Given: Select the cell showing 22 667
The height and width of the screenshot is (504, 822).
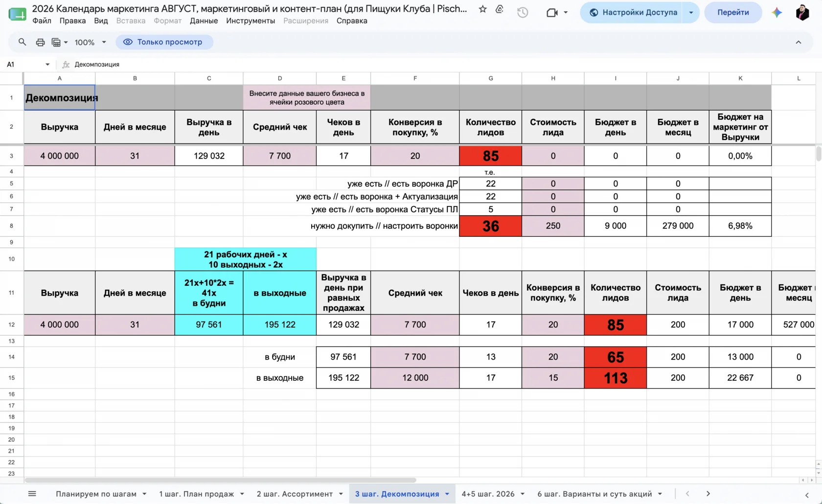Looking at the screenshot, I should point(740,378).
